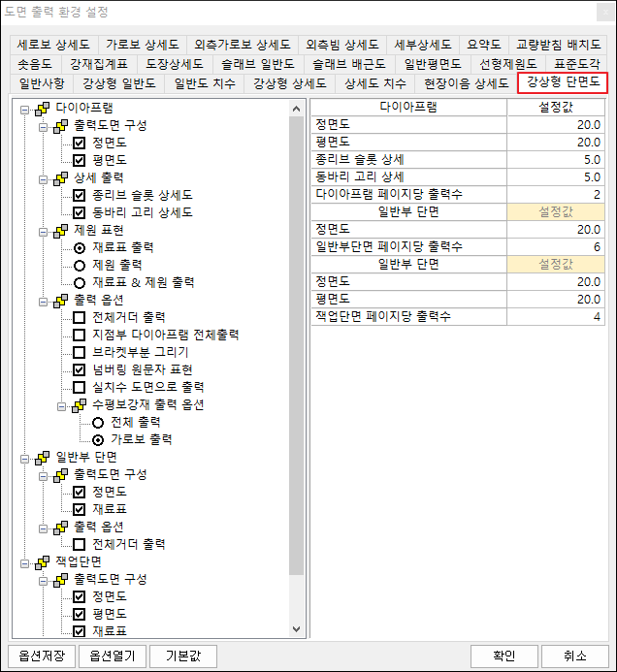Switch to 슬래브 일반도 tab
Viewport: 617px width, 672px height.
(258, 64)
